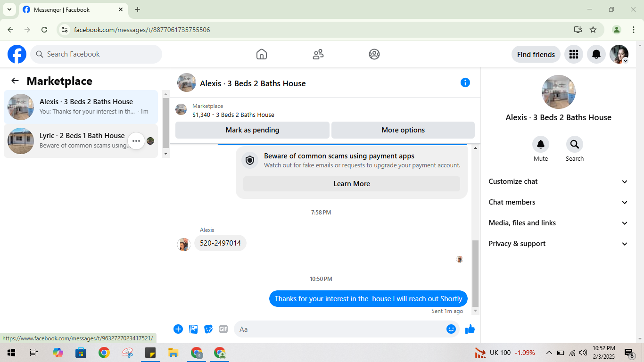Image resolution: width=644 pixels, height=362 pixels.
Task: Go to the Home feed icon
Action: tap(262, 54)
